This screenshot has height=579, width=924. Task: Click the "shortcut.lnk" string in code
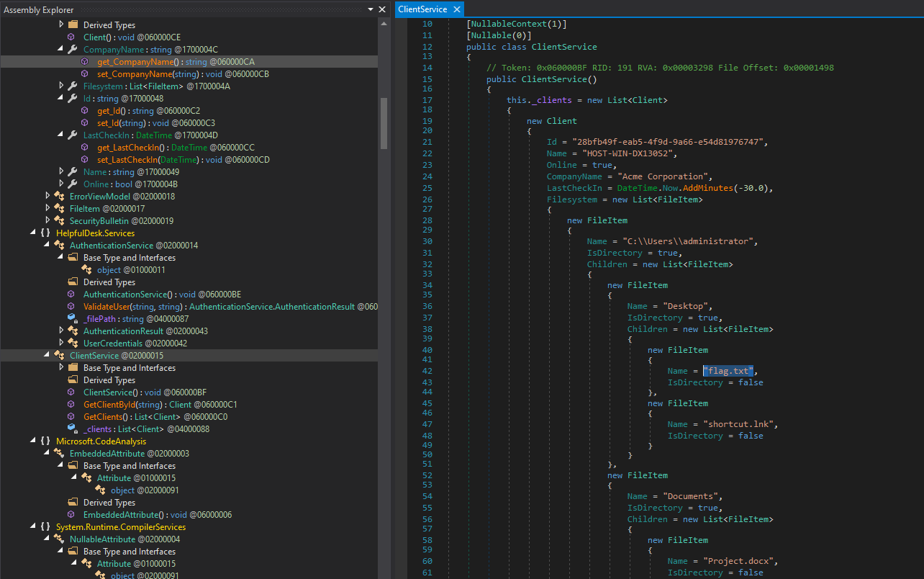click(741, 424)
